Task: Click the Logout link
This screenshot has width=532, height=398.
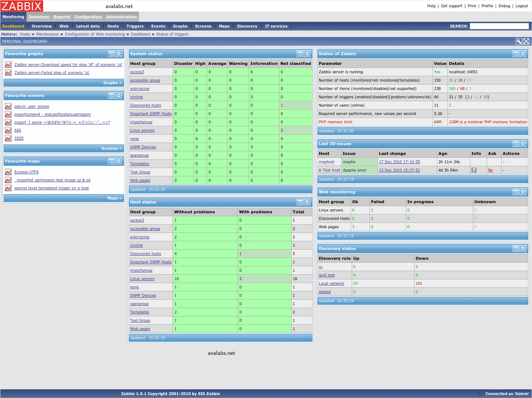Action: (522, 6)
